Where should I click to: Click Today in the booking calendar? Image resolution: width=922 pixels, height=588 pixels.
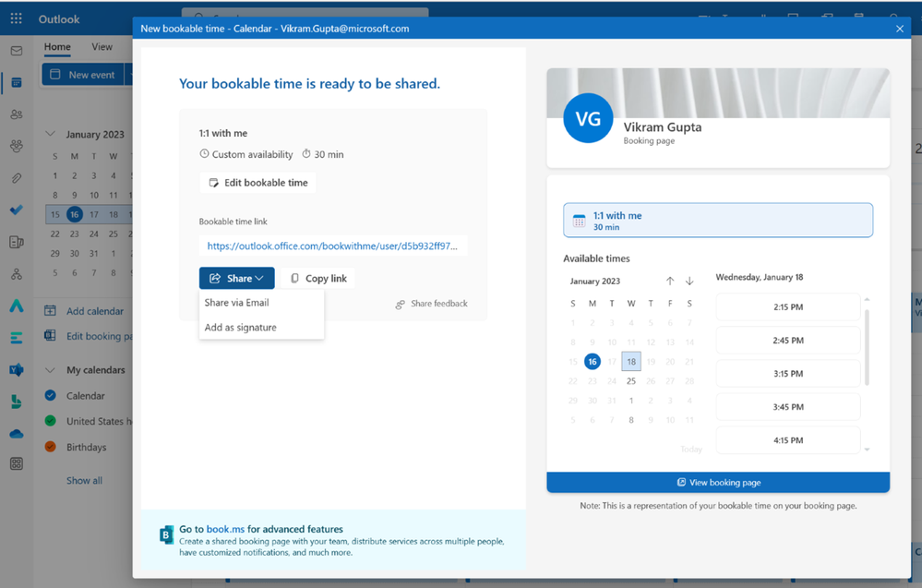pyautogui.click(x=691, y=450)
